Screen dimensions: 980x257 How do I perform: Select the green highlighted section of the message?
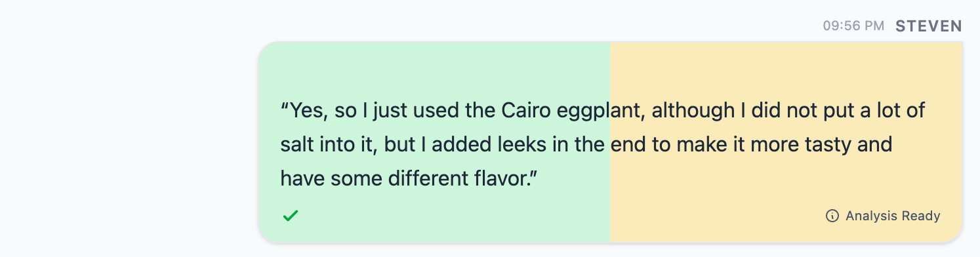(434, 142)
